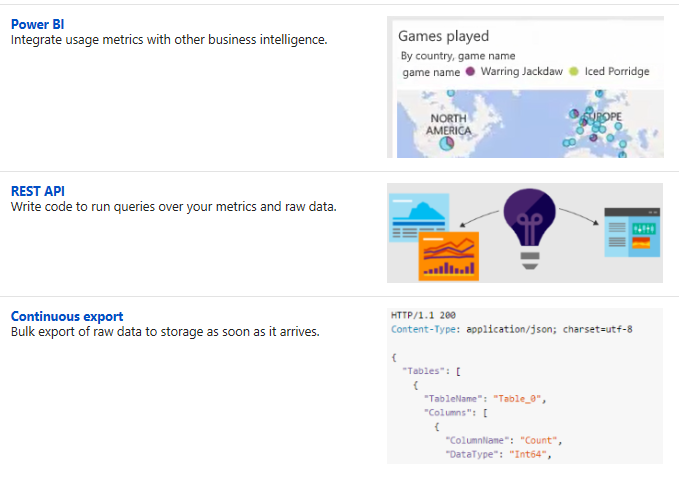Click the HTTP/1.1 200 response line
Image resolution: width=682 pixels, height=491 pixels.
coord(424,315)
